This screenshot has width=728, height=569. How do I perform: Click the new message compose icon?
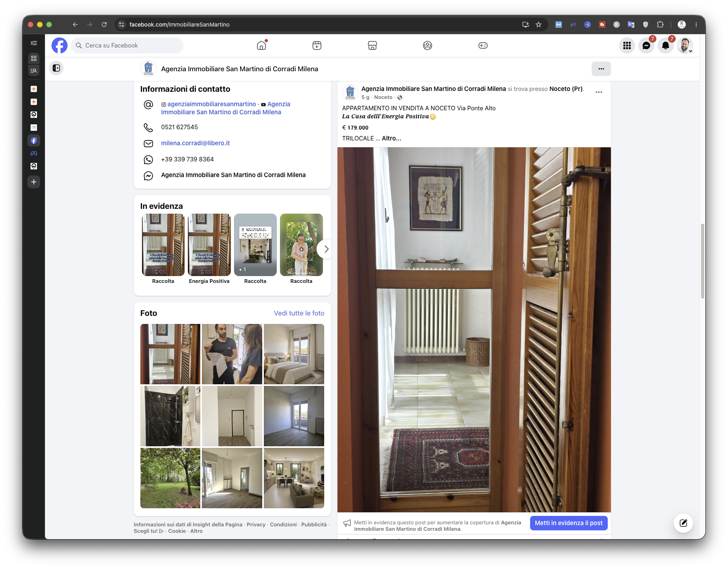[x=683, y=523]
